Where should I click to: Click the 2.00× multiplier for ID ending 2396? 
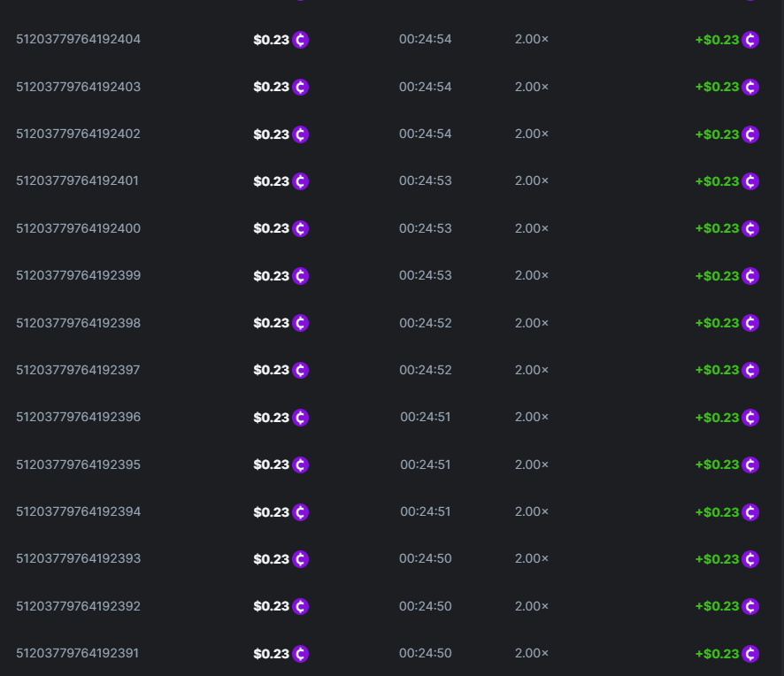(532, 417)
